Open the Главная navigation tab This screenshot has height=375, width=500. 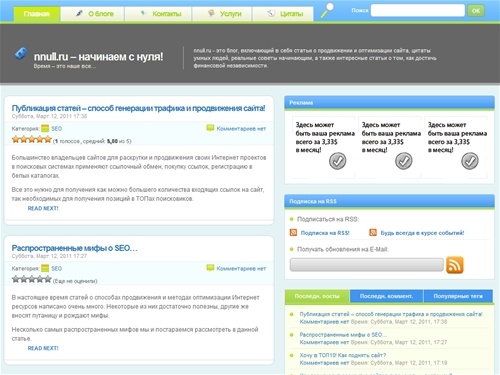click(x=37, y=14)
